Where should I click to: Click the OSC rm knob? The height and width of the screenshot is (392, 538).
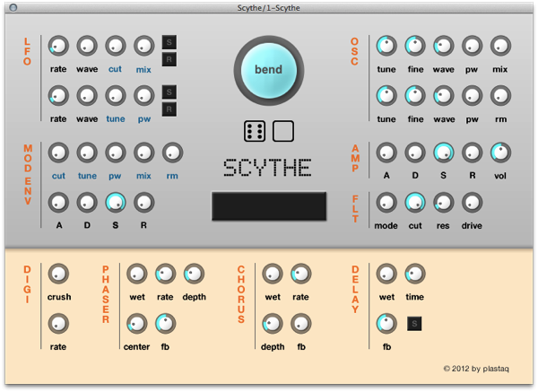[500, 96]
